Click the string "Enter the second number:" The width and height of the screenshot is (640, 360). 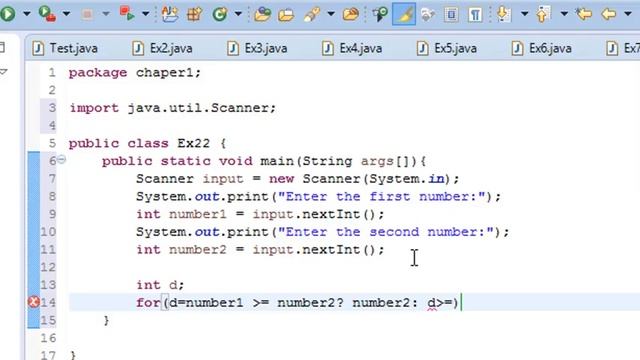tap(386, 232)
